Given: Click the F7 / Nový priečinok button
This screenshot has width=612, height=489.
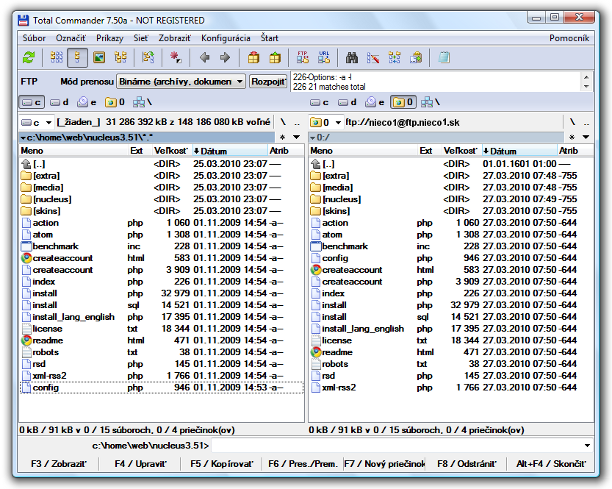Looking at the screenshot, I should click(384, 464).
